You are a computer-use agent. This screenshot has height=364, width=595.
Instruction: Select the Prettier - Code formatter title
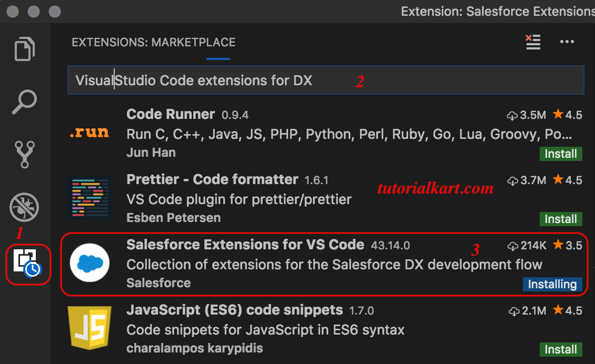pos(212,179)
